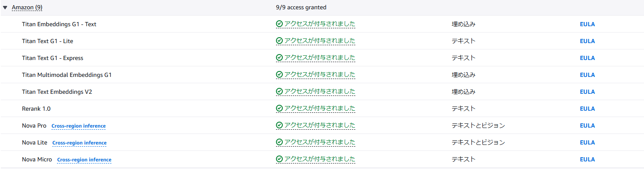Click green checkmark icon in Titan Text G1 - Lite row

tap(279, 41)
